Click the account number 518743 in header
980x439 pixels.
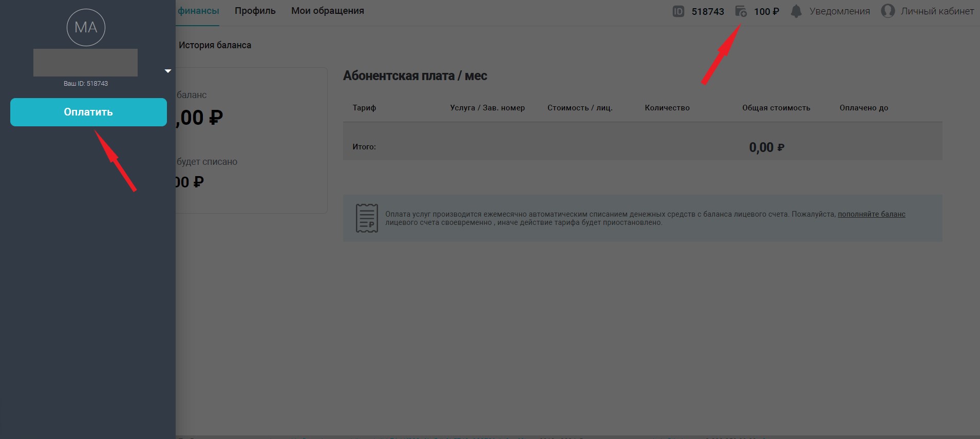coord(708,11)
